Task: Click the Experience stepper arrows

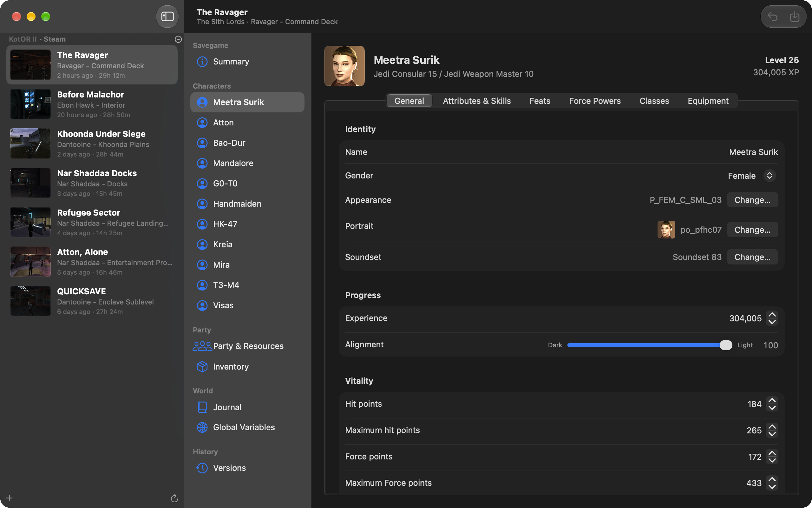Action: (772, 318)
